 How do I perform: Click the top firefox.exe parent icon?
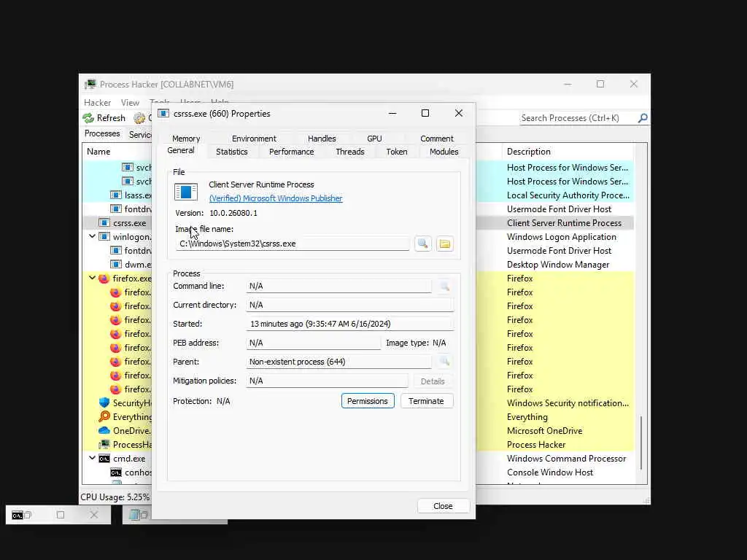(104, 278)
